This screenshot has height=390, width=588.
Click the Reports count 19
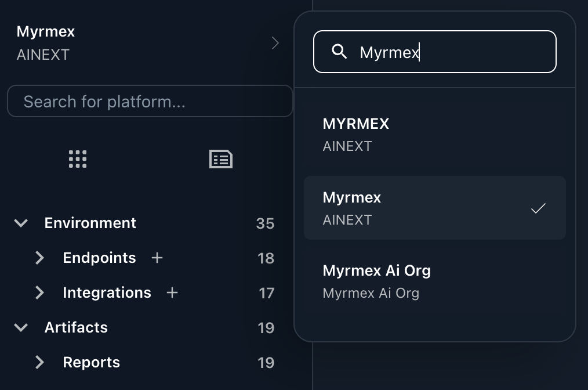coord(266,363)
